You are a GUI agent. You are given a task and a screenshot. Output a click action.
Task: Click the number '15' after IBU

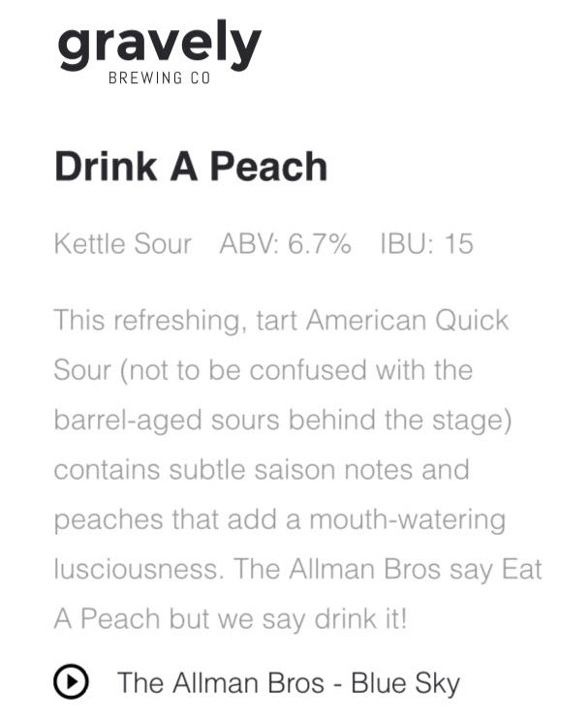(x=458, y=244)
